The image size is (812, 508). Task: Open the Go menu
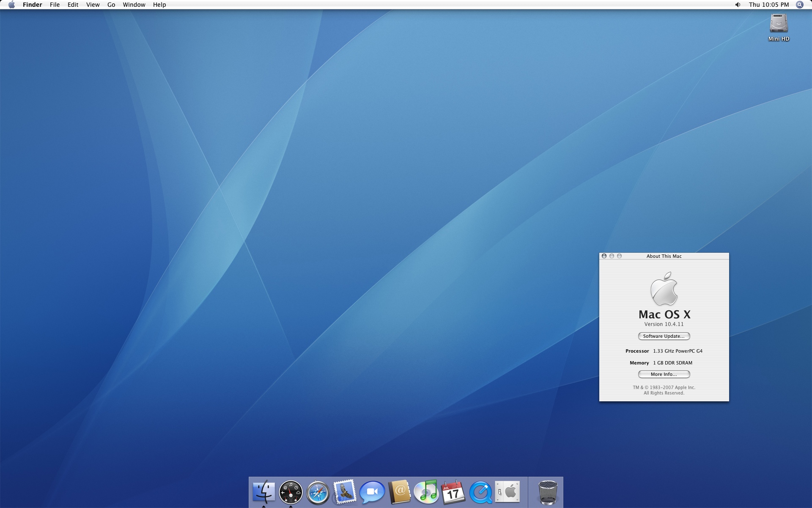[x=111, y=5]
